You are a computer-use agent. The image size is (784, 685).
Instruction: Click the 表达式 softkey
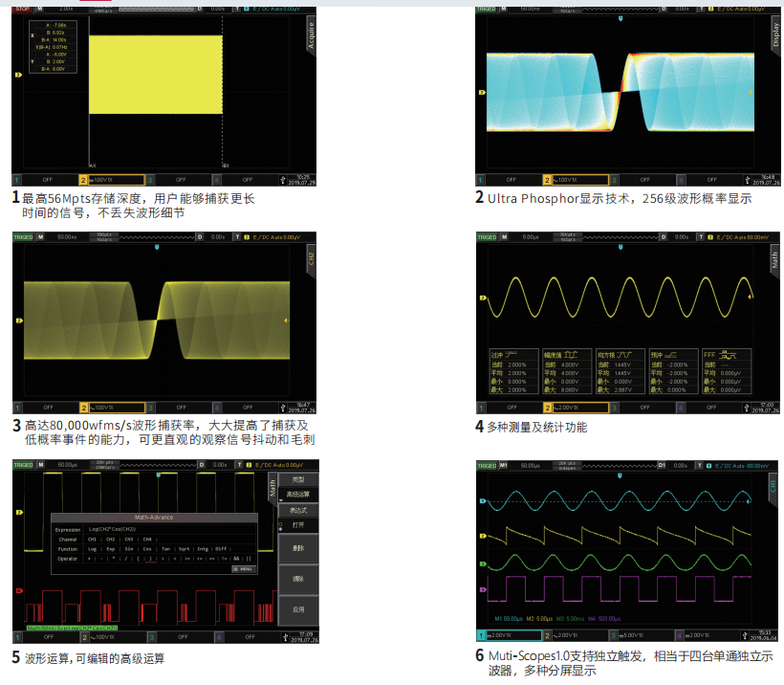tap(298, 510)
